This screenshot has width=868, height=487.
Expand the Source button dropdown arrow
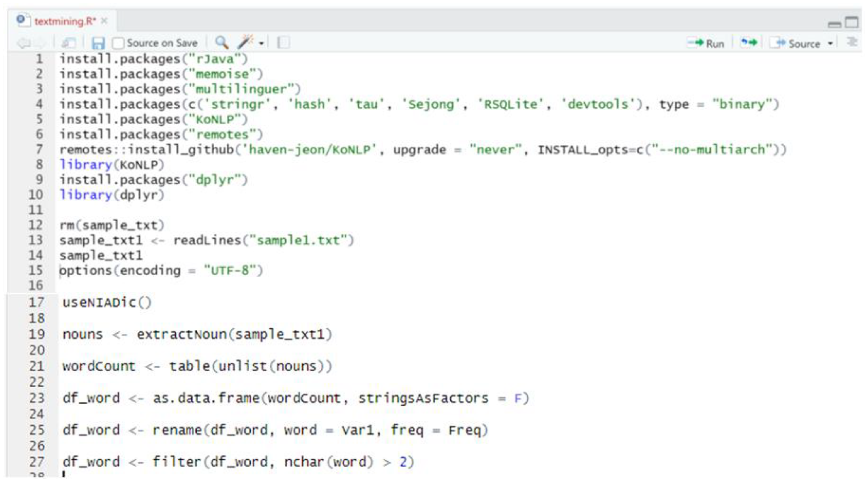click(x=831, y=44)
